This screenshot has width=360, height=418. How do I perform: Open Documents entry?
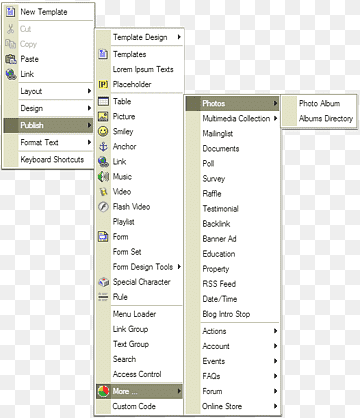click(x=232, y=148)
